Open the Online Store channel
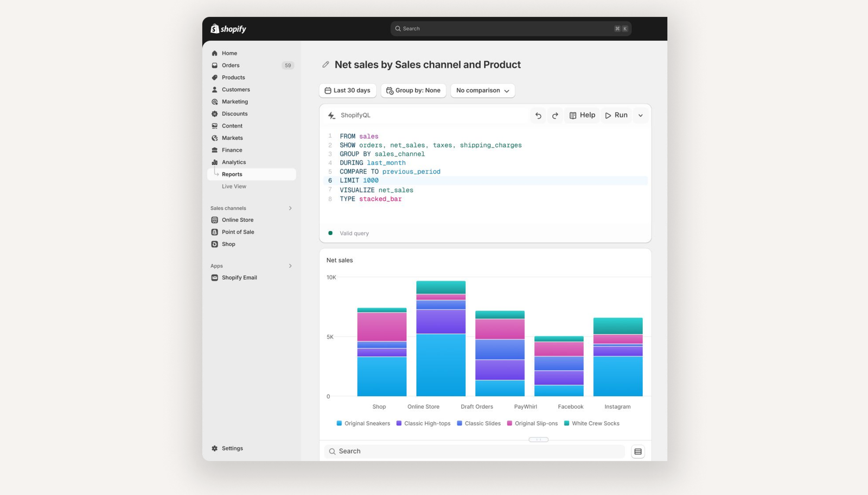This screenshot has height=495, width=868. click(238, 220)
